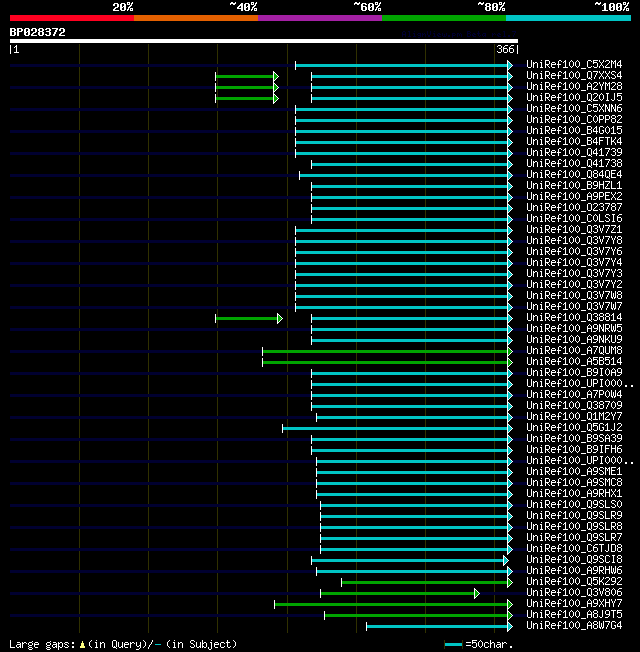Select the UniRef100_Q3V7W7 label
Viewport: 640px width, 652px height.
tap(574, 306)
